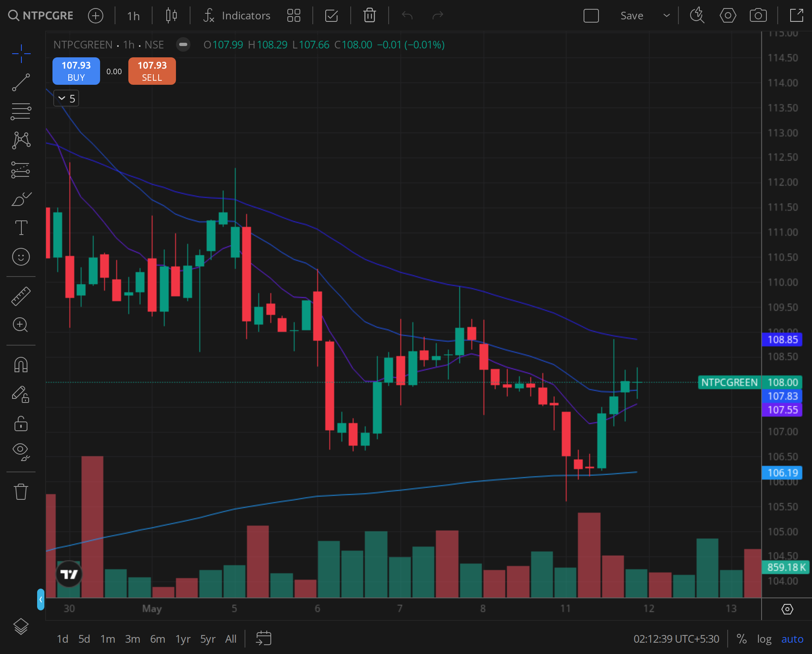The image size is (812, 654).
Task: Set range to 1m
Action: tap(108, 639)
